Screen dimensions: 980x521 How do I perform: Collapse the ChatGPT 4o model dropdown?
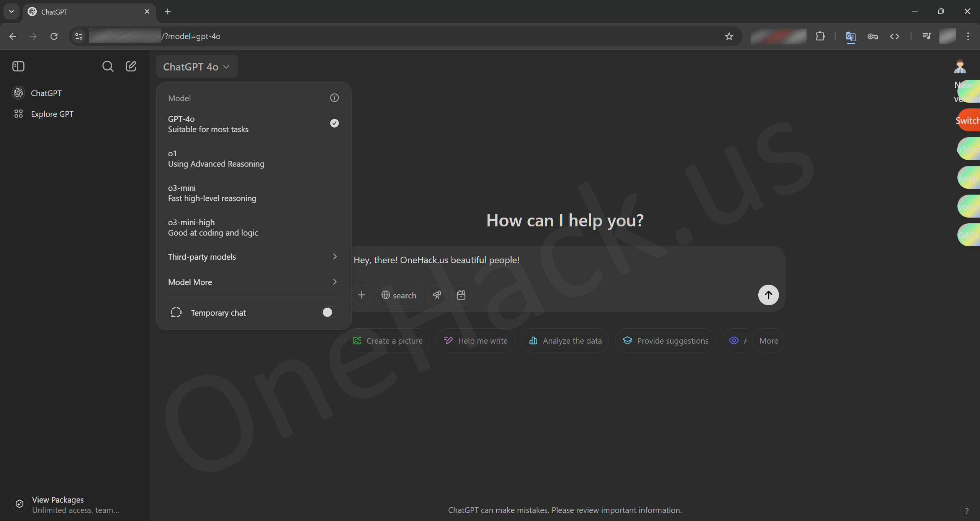196,67
